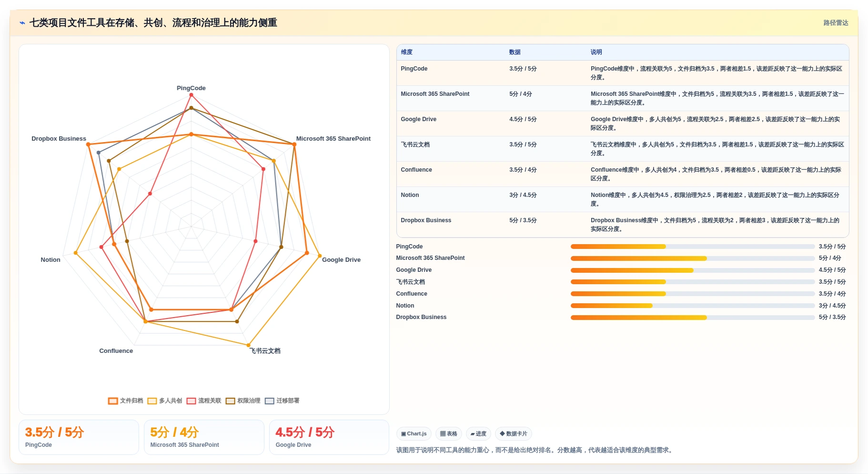Click the chart title heading text
The image size is (868, 474).
click(x=153, y=23)
